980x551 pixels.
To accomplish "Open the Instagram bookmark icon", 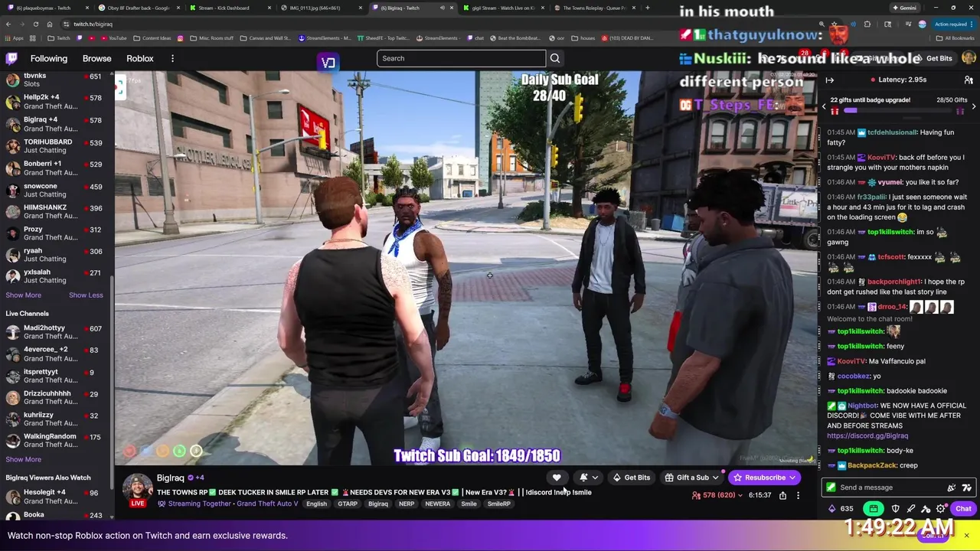I will [x=181, y=37].
